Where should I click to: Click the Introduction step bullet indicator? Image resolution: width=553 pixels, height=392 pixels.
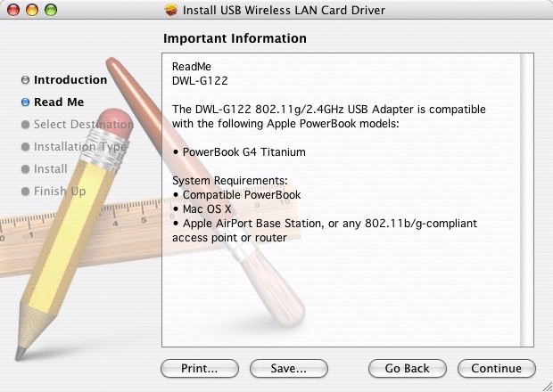(25, 80)
